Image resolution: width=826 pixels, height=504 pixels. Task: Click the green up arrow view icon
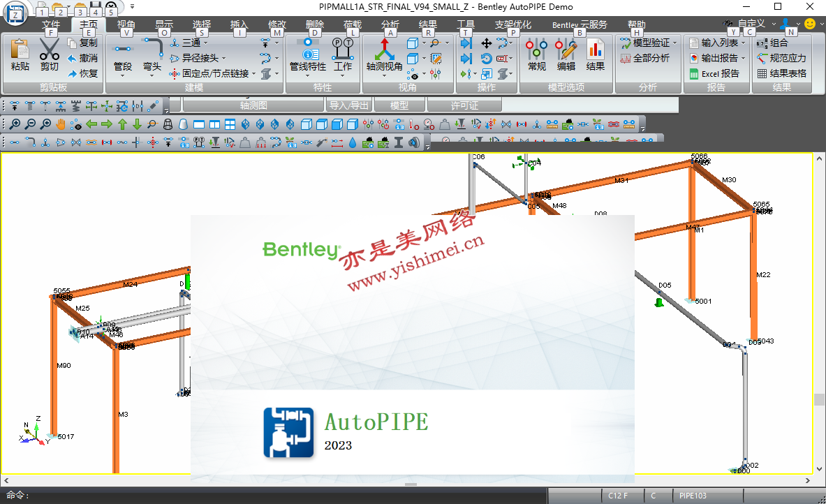[122, 124]
